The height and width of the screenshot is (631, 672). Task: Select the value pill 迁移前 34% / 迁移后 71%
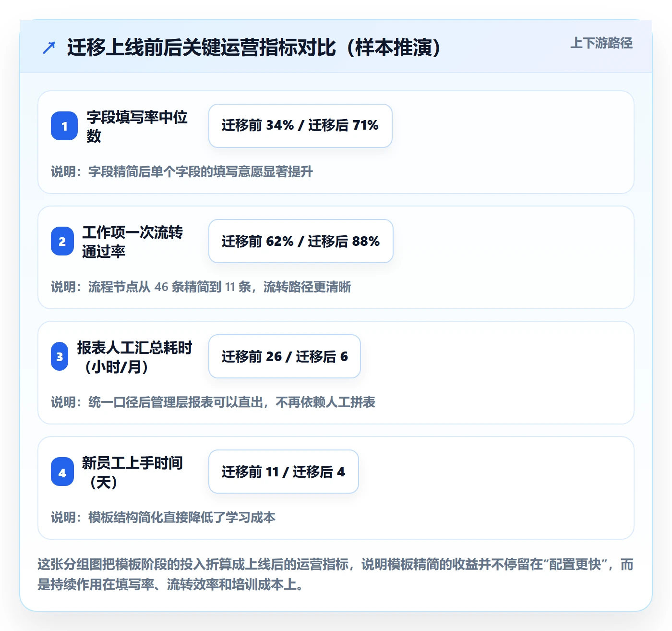(x=300, y=126)
